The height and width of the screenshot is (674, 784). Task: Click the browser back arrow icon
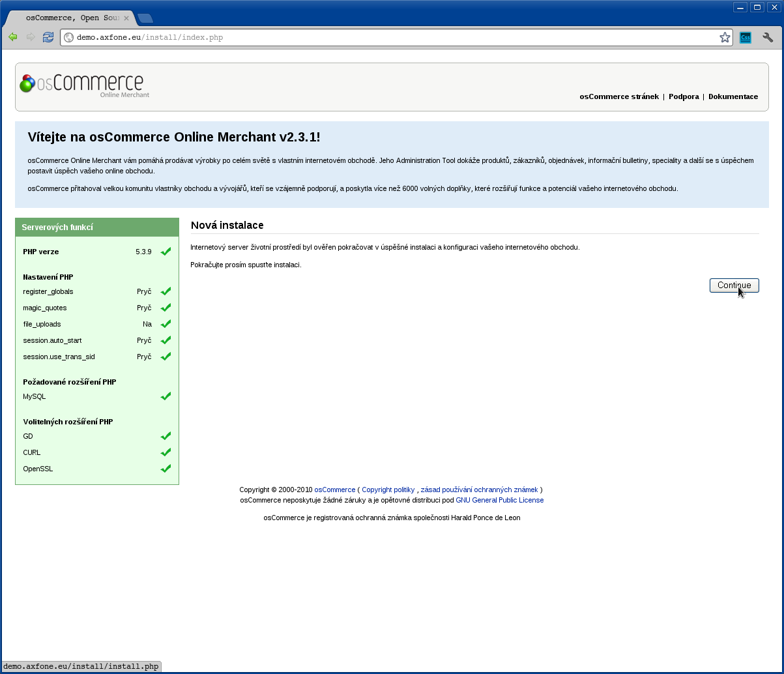tap(12, 37)
